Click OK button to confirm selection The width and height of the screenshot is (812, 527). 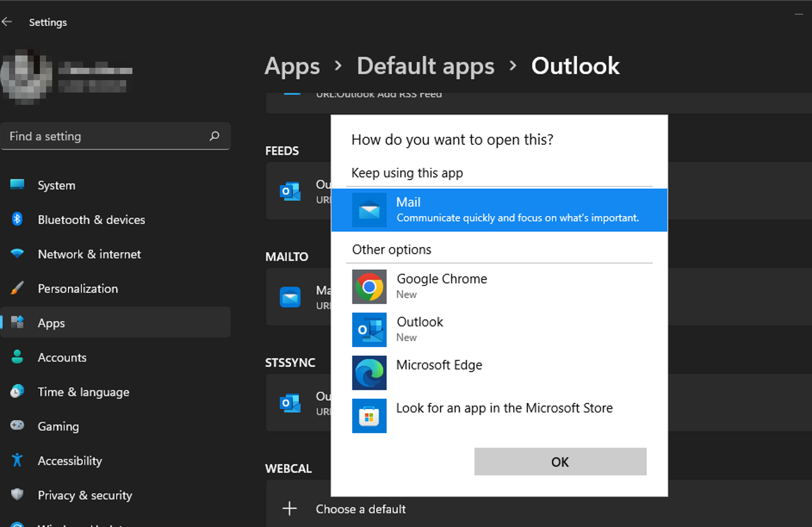click(x=559, y=462)
